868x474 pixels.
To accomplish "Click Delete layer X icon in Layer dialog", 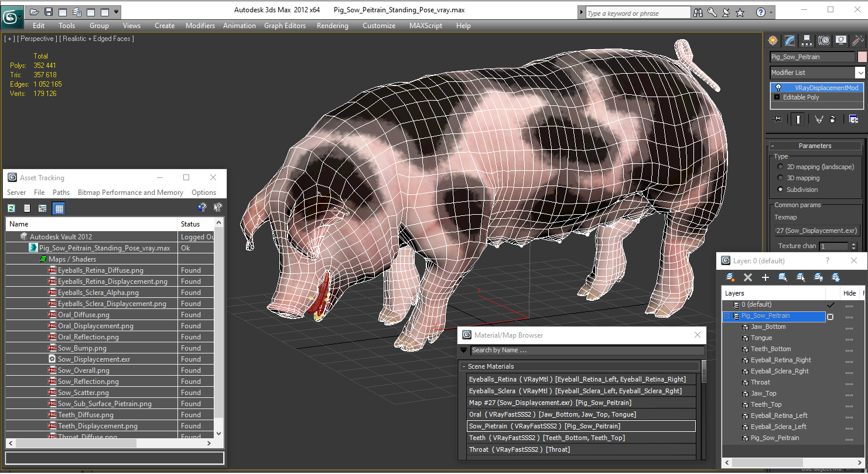I will [x=747, y=277].
